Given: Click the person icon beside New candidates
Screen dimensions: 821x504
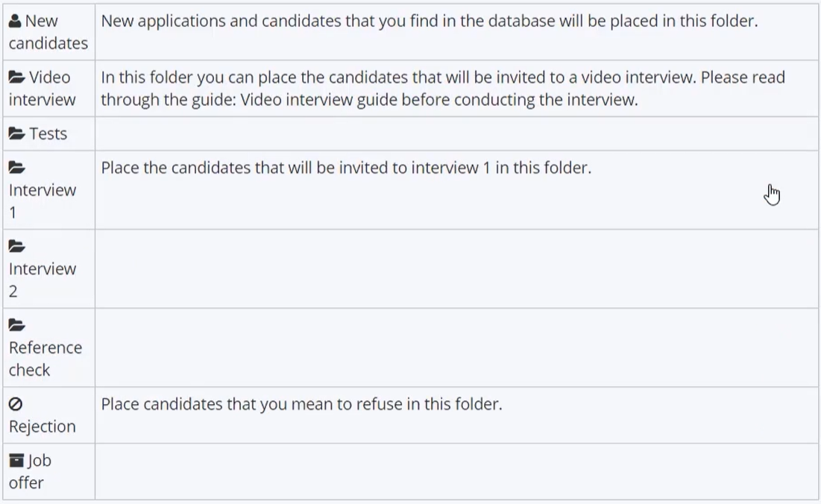Looking at the screenshot, I should tap(15, 21).
